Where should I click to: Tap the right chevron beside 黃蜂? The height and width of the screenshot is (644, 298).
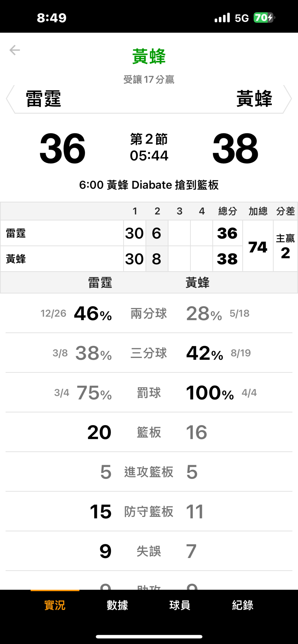(x=288, y=99)
